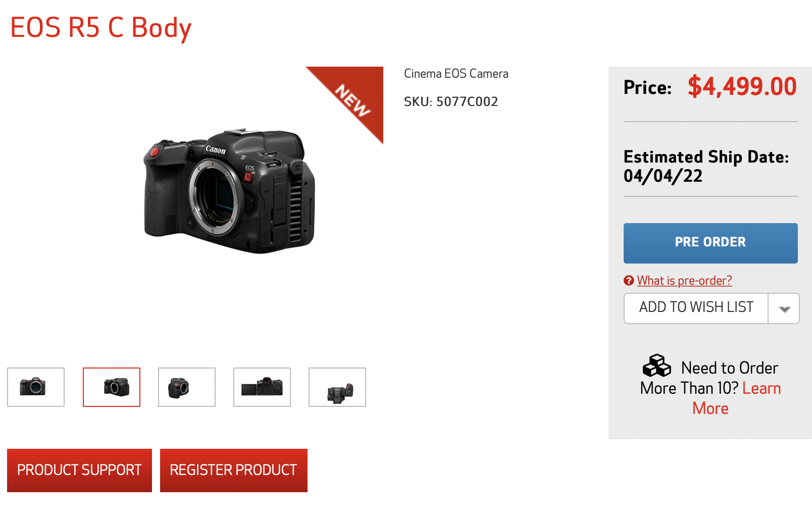
Task: Select the first front-view camera thumbnail
Action: tap(36, 387)
